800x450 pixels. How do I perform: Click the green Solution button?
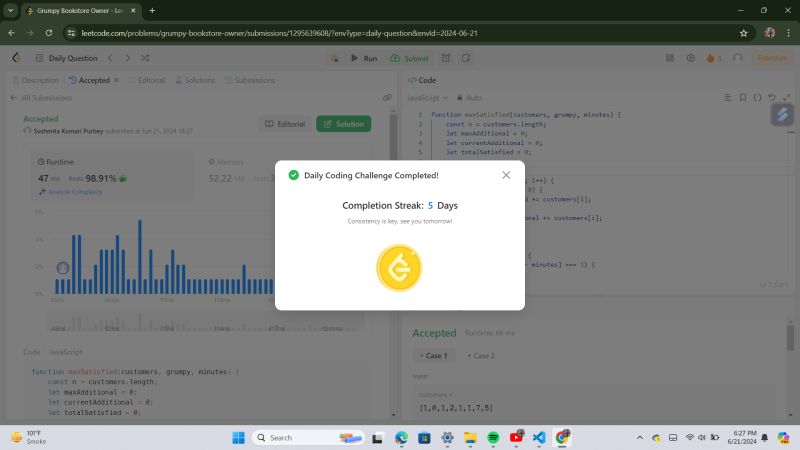click(343, 124)
